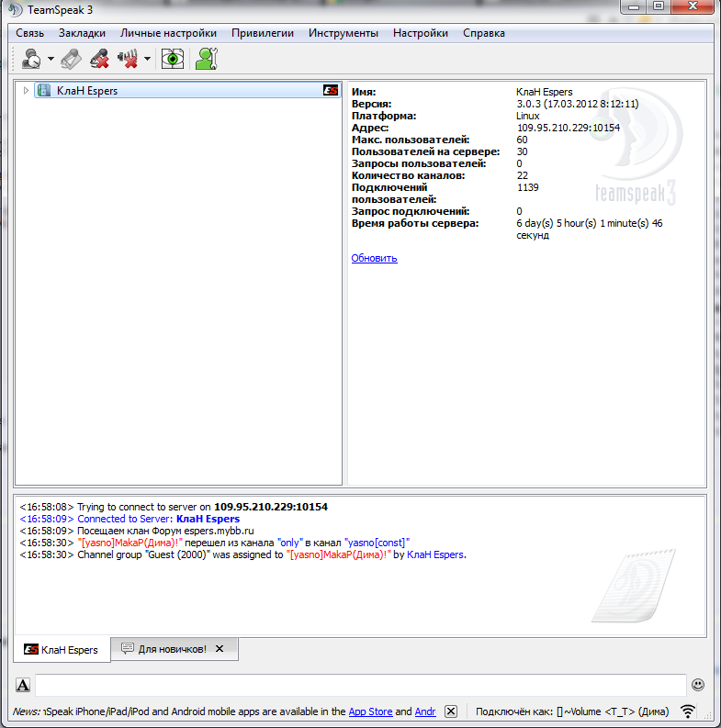Mute microphone using the toolbar icon
Viewport: 721px width, 728px height.
99,59
